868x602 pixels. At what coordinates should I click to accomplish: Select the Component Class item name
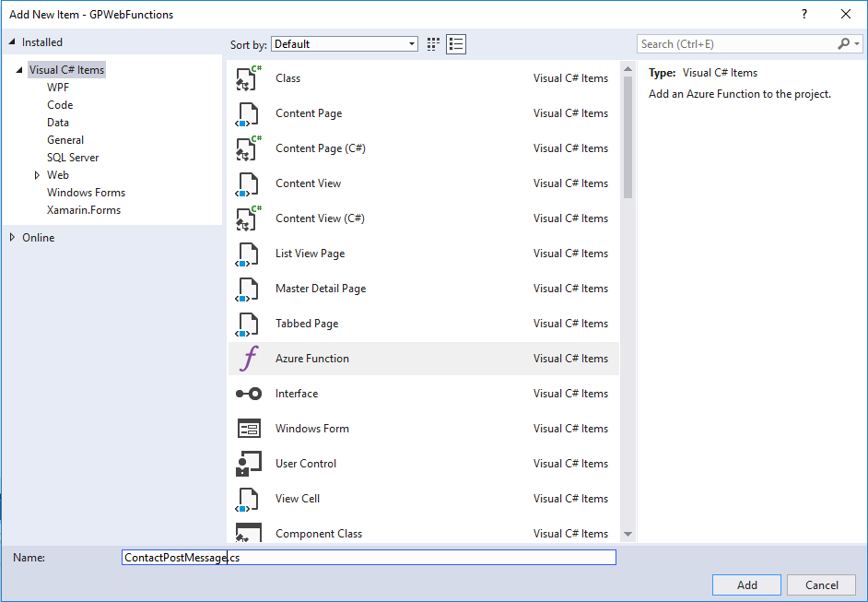pyautogui.click(x=319, y=534)
